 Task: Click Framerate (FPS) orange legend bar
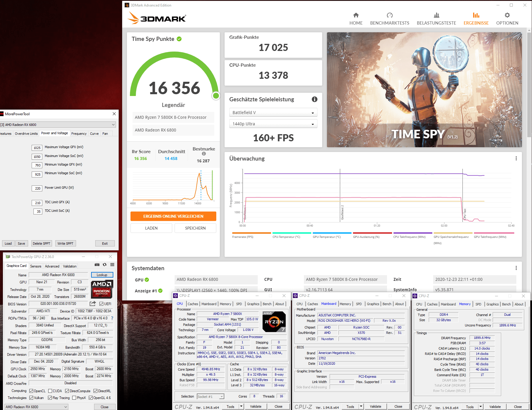pos(252,233)
